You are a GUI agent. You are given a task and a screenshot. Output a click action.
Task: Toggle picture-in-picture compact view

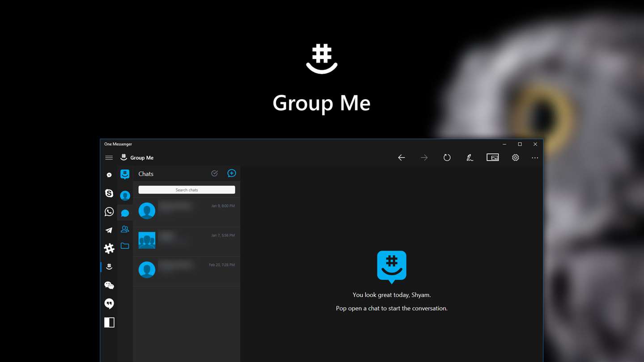[x=492, y=158]
